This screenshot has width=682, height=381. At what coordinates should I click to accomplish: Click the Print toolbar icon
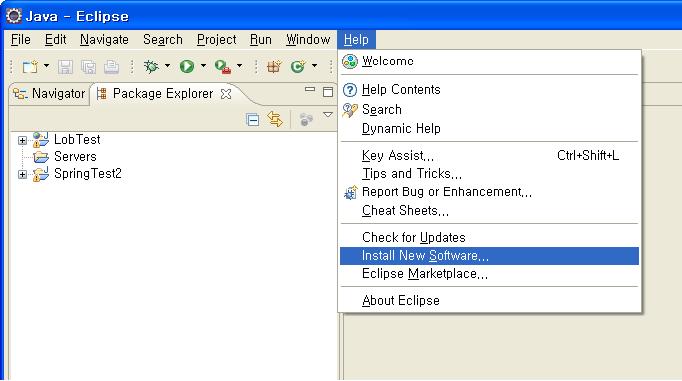point(111,67)
